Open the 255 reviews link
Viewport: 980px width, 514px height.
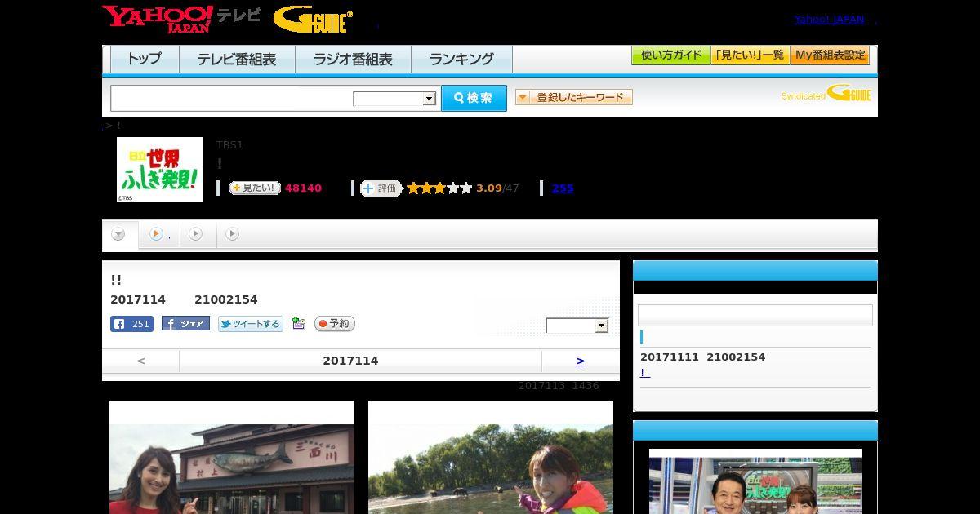coord(563,188)
